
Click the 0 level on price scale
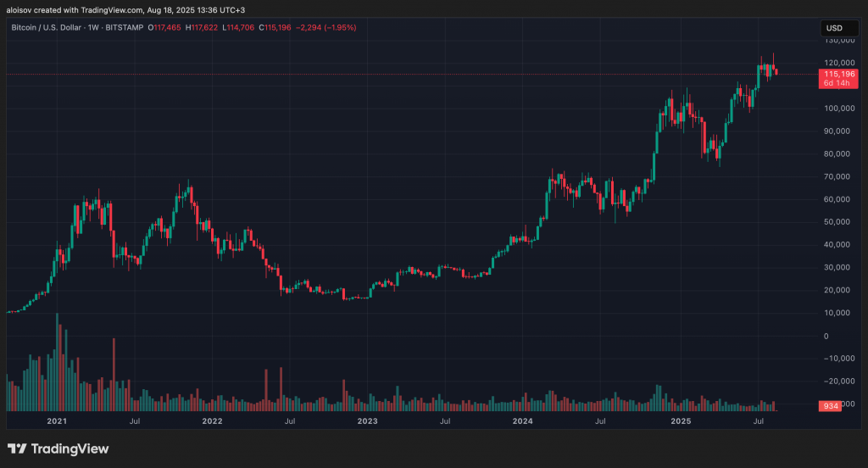(x=826, y=336)
